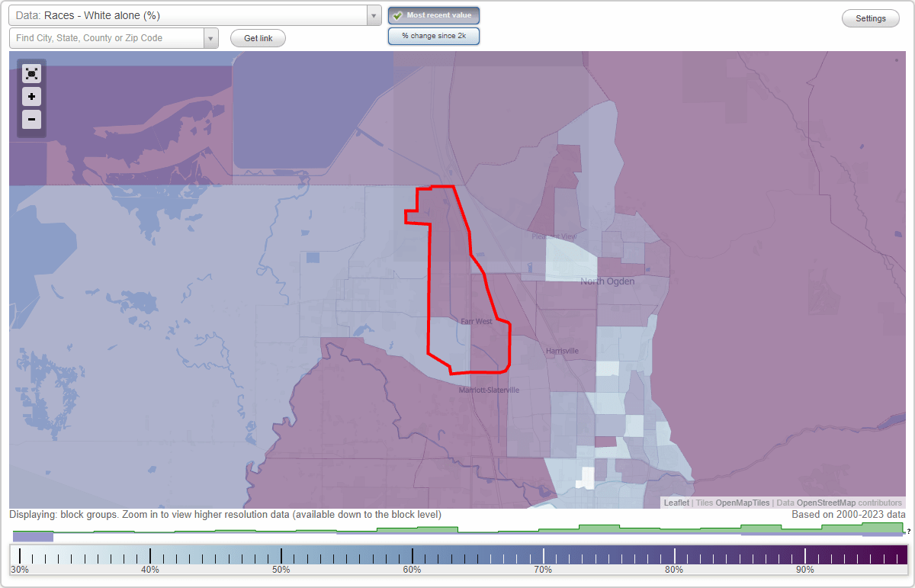This screenshot has width=915, height=588.
Task: Open the OpenMapTiles link
Action: click(x=742, y=503)
